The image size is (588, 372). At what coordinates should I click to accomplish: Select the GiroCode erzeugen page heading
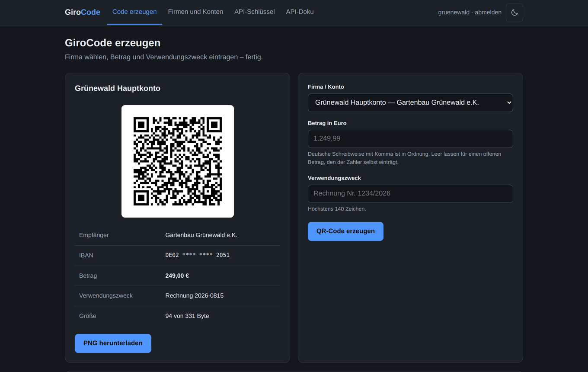pyautogui.click(x=112, y=43)
